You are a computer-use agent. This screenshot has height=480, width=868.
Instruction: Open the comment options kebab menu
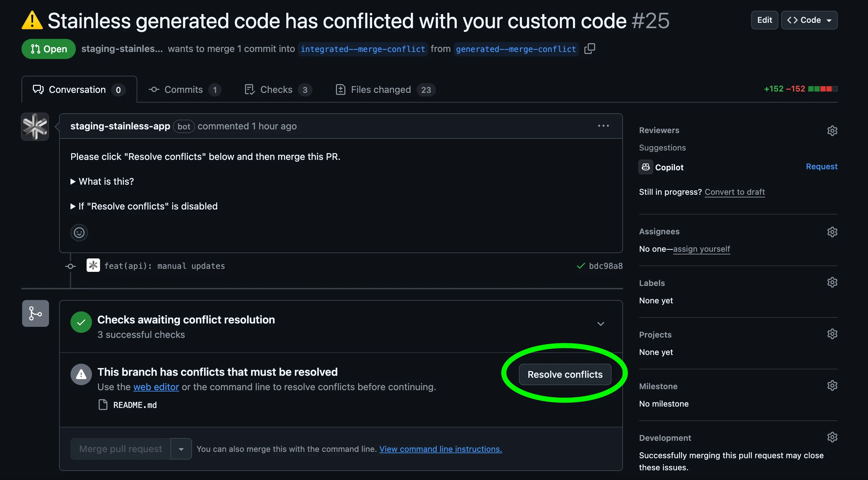[603, 126]
